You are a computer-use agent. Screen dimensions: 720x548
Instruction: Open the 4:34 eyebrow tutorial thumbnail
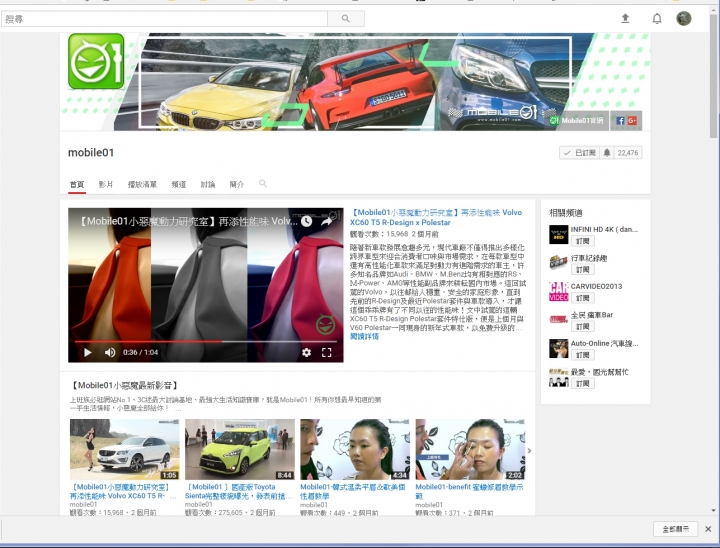click(x=355, y=449)
